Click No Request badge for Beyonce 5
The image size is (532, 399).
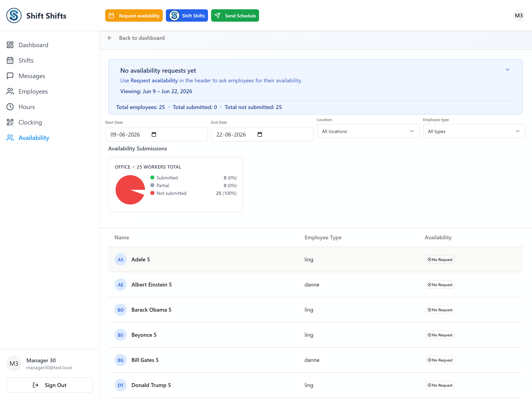click(440, 335)
